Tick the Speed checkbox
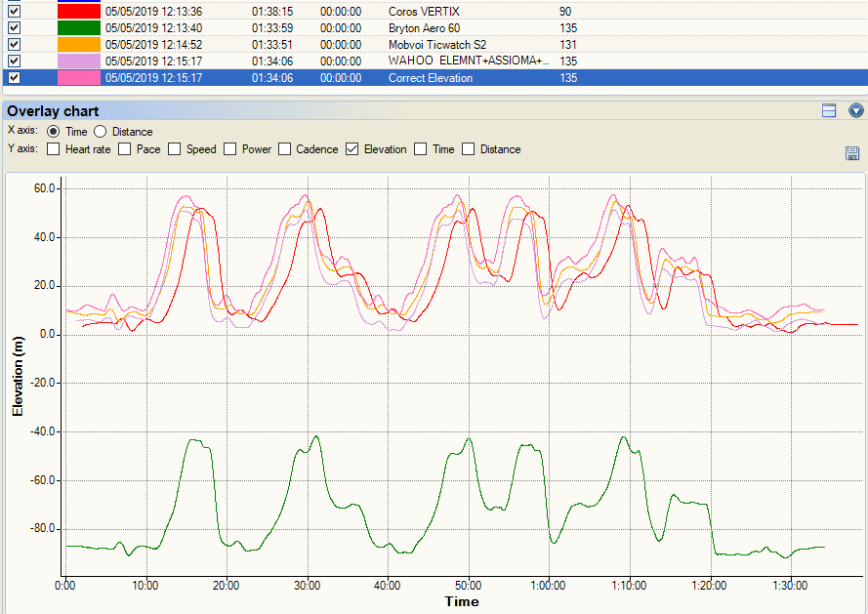Screen dimensions: 868x614 tap(174, 149)
